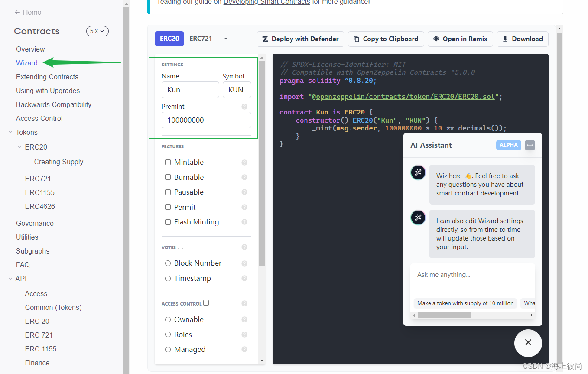This screenshot has width=588, height=374.
Task: Open the Wizard page in sidebar
Action: pos(27,63)
